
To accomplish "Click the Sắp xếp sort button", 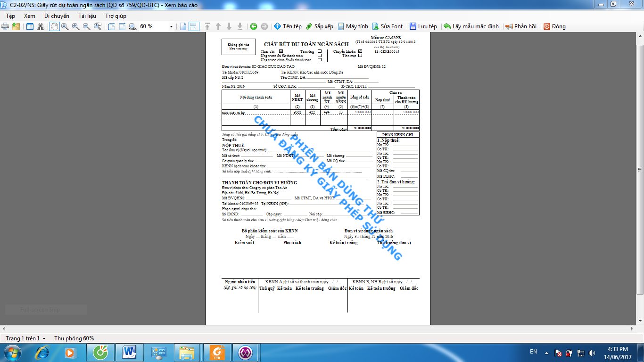I will coord(319,26).
